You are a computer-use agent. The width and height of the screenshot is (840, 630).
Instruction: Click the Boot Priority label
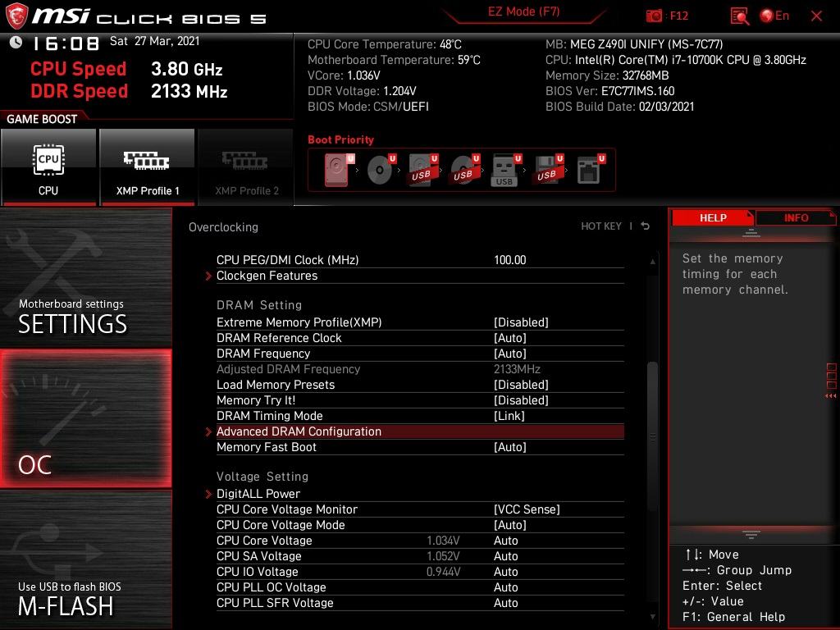click(x=340, y=139)
